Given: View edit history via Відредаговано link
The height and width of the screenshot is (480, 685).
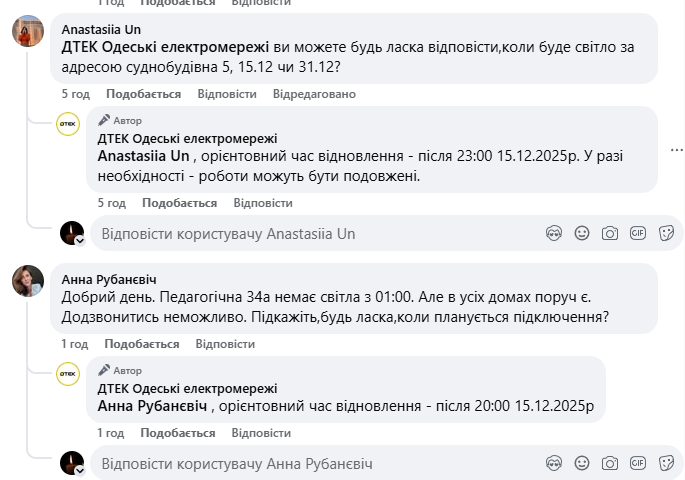Looking at the screenshot, I should pos(314,94).
